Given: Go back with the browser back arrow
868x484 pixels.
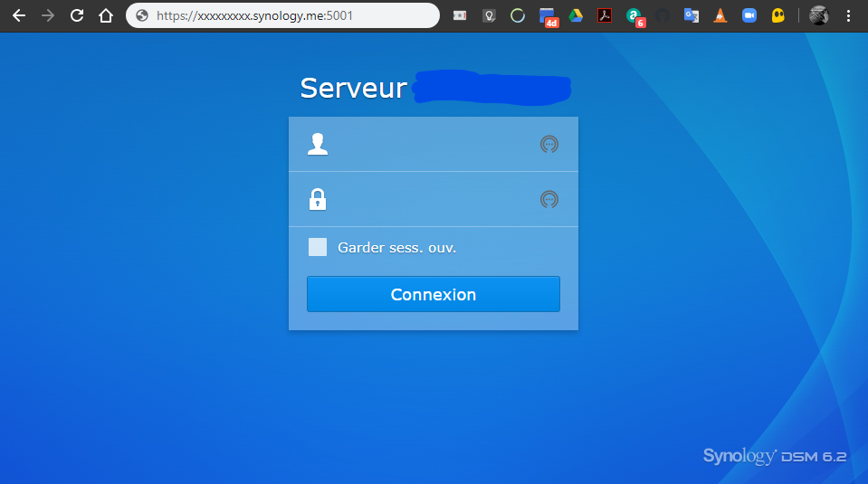Looking at the screenshot, I should click(x=19, y=15).
